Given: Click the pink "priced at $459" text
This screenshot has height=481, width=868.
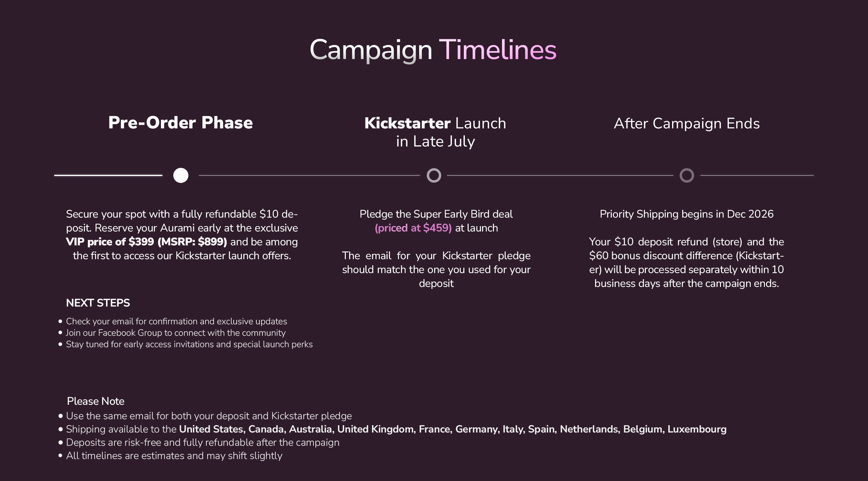Looking at the screenshot, I should [413, 228].
